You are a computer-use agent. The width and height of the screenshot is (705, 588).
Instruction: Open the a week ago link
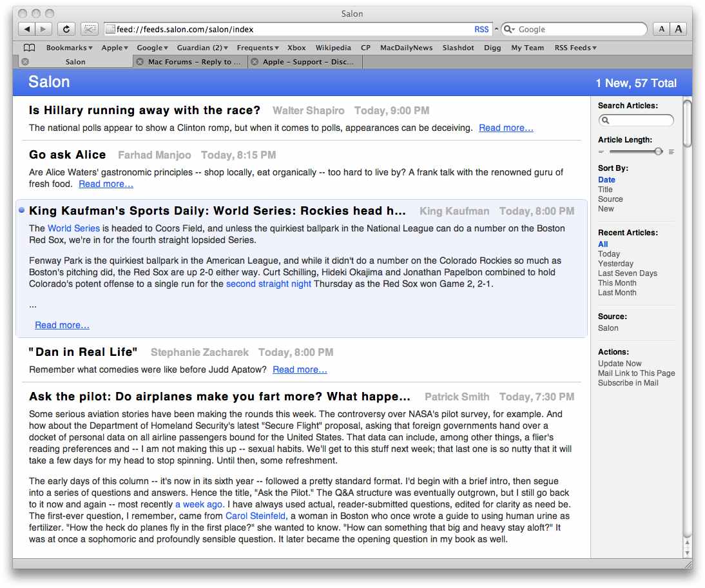coord(200,504)
